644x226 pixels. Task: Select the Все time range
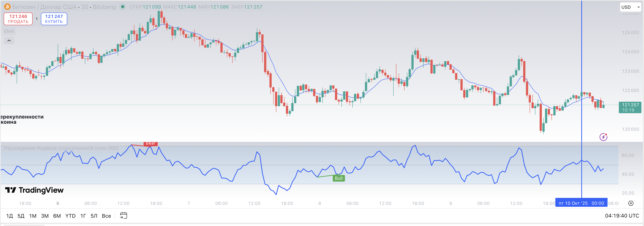pyautogui.click(x=106, y=216)
